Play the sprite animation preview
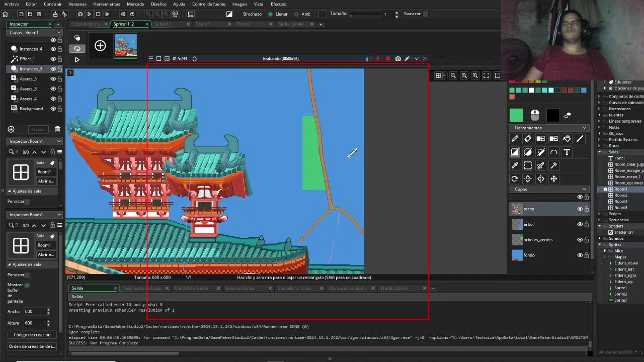The width and height of the screenshot is (644, 362). [x=77, y=59]
